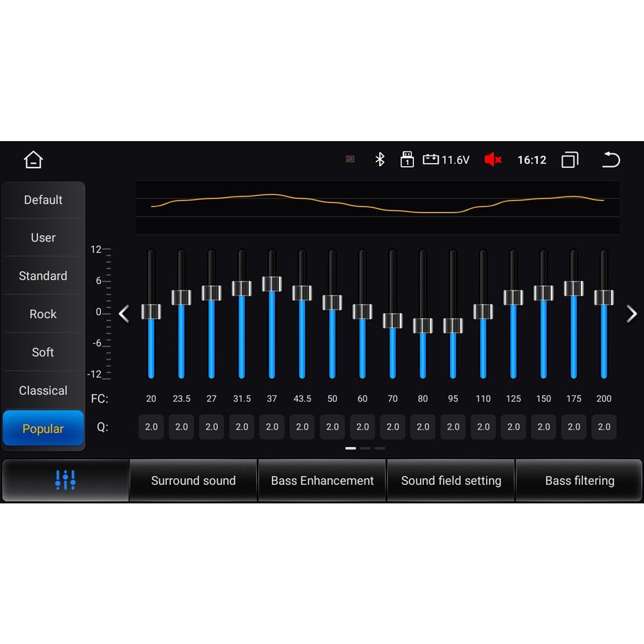Viewport: 644px width, 644px height.
Task: Open the Surround sound tab
Action: pos(193,480)
